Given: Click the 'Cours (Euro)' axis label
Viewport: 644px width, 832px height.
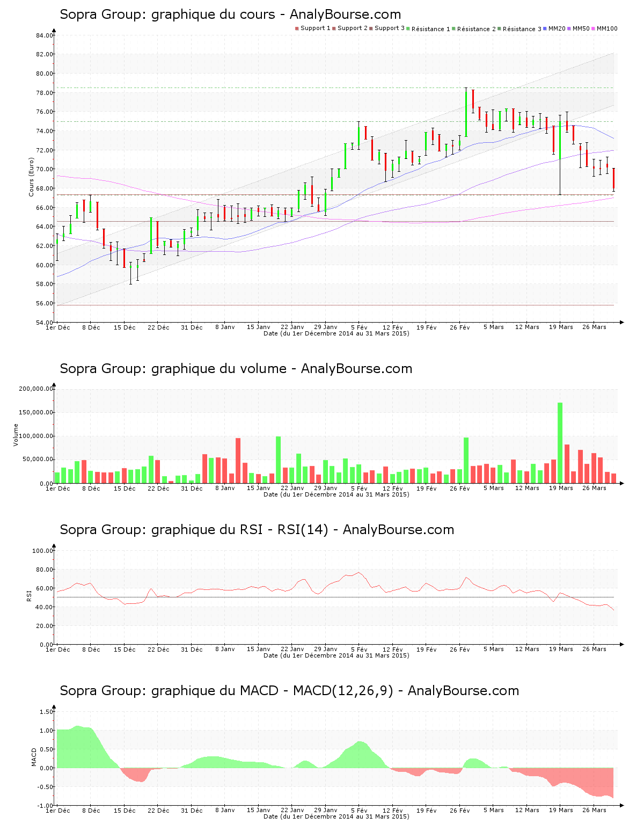Looking at the screenshot, I should coord(32,177).
